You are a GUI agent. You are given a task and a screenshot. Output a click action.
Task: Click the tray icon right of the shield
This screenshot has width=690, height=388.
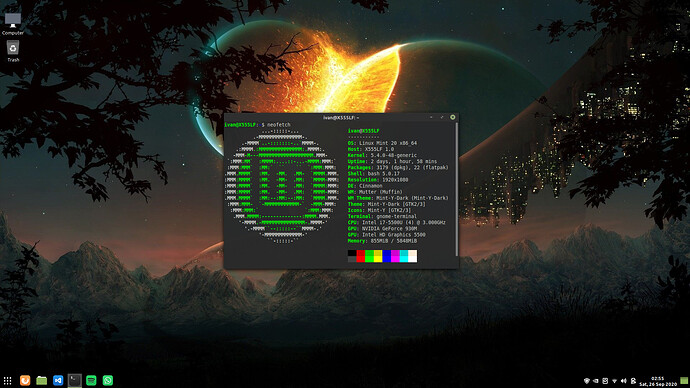[596, 381]
